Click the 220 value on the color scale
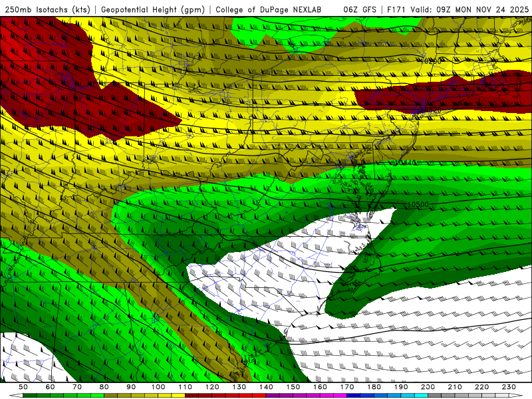Screen dimensions: 532x399 click(x=481, y=387)
